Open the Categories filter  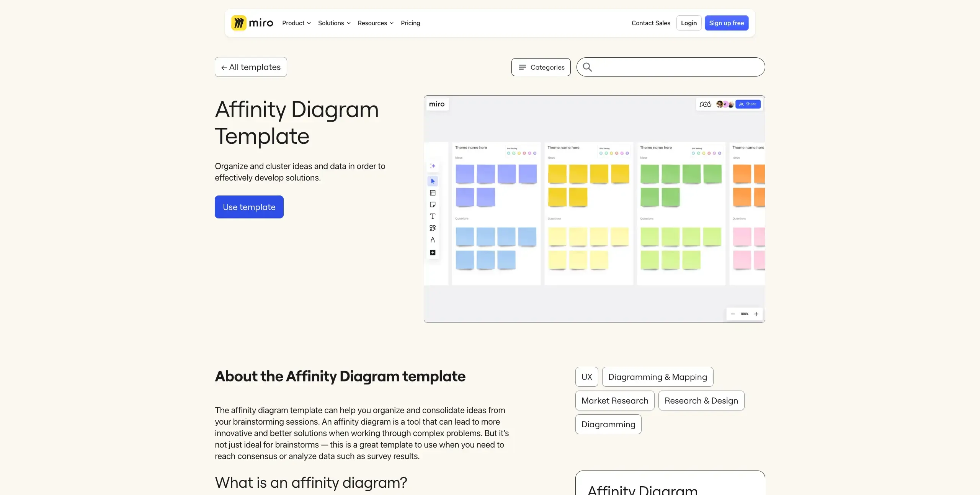[x=541, y=67]
